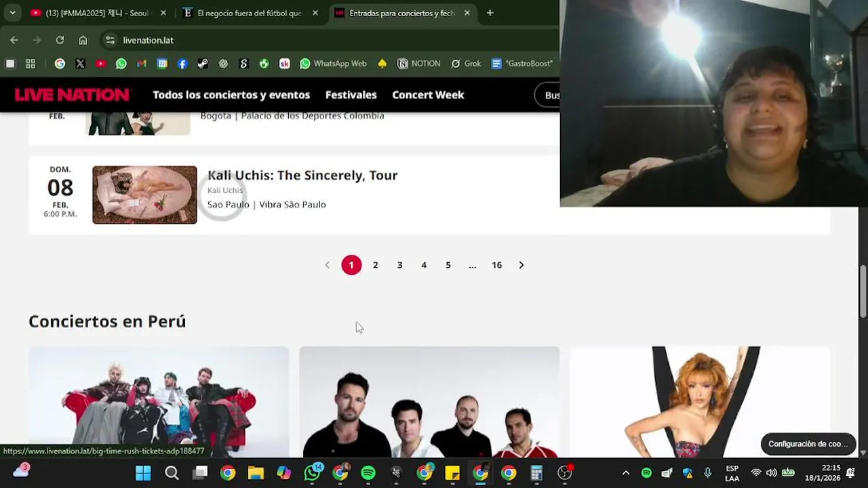Open WhatsApp from the taskbar
This screenshot has height=488, width=868.
point(313,473)
